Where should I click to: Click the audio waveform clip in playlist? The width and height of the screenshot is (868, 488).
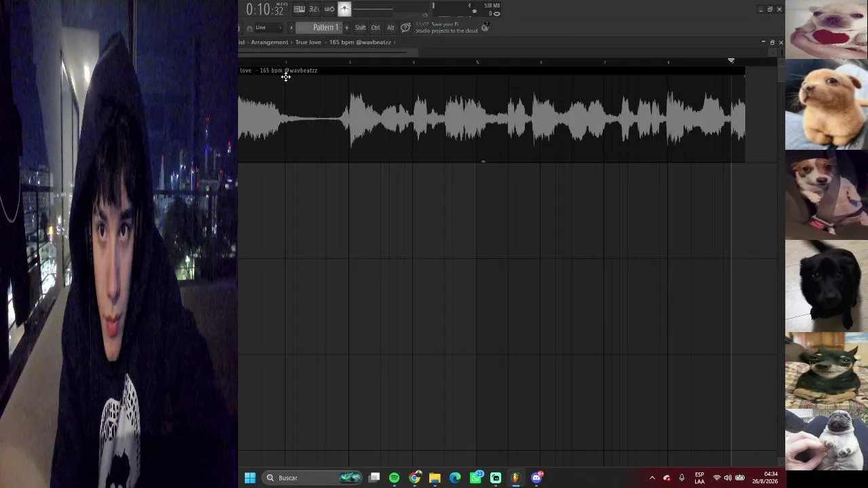492,119
